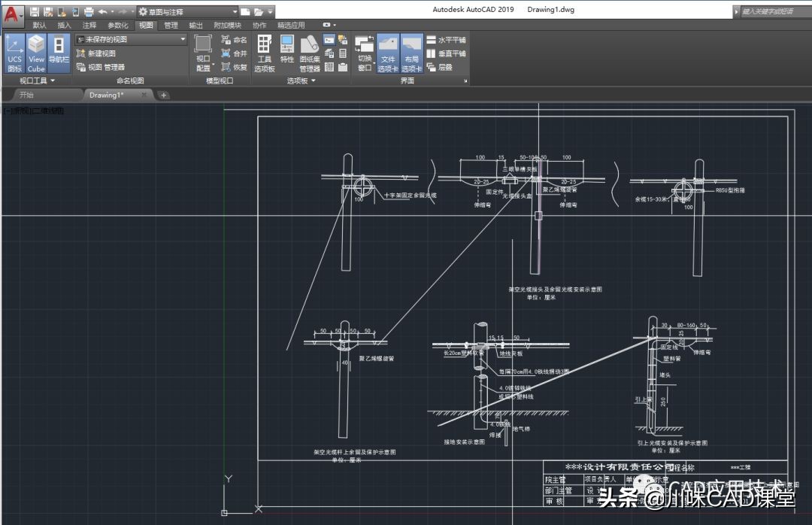812x525 pixels.
Task: Switch to the 插入 ribbon tab
Action: (64, 25)
